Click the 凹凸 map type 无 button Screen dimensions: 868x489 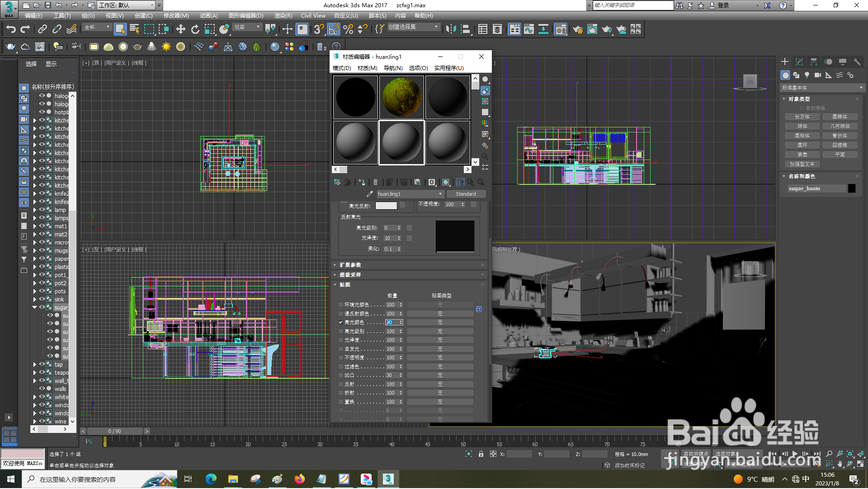pyautogui.click(x=440, y=376)
